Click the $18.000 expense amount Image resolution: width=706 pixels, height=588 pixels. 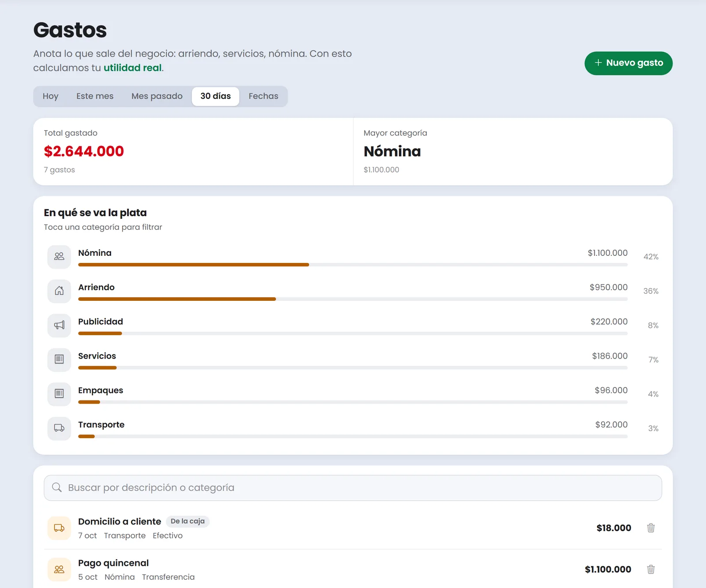[x=614, y=528]
